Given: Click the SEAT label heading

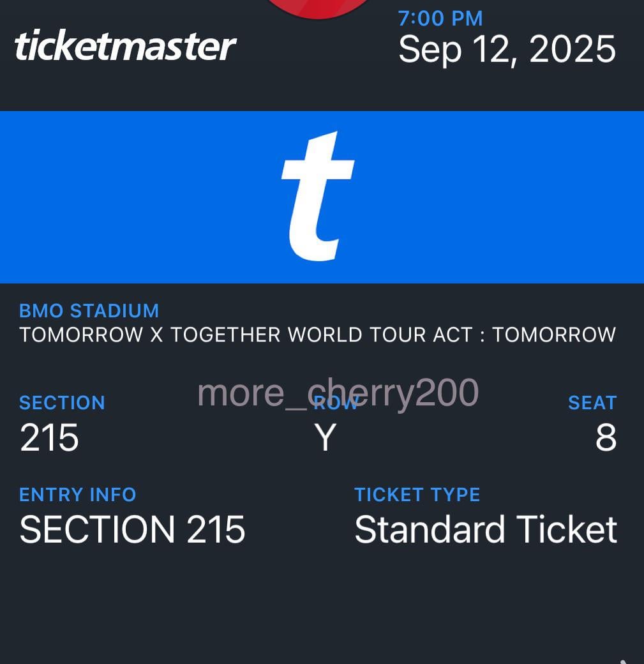Looking at the screenshot, I should point(592,403).
